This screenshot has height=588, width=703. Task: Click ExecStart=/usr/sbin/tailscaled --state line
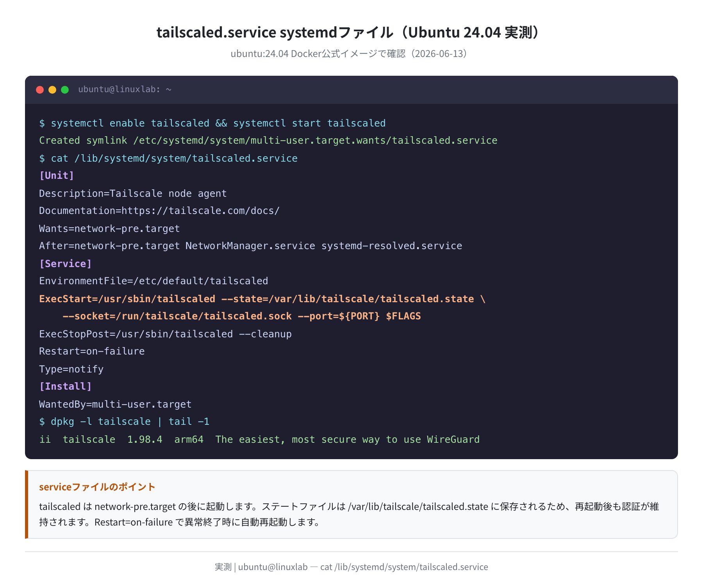click(x=262, y=299)
